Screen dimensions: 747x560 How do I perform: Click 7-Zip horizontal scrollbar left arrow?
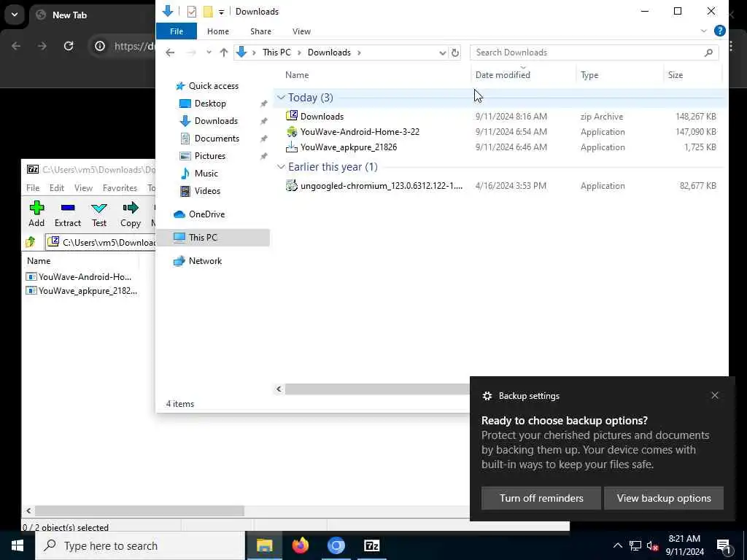point(28,510)
